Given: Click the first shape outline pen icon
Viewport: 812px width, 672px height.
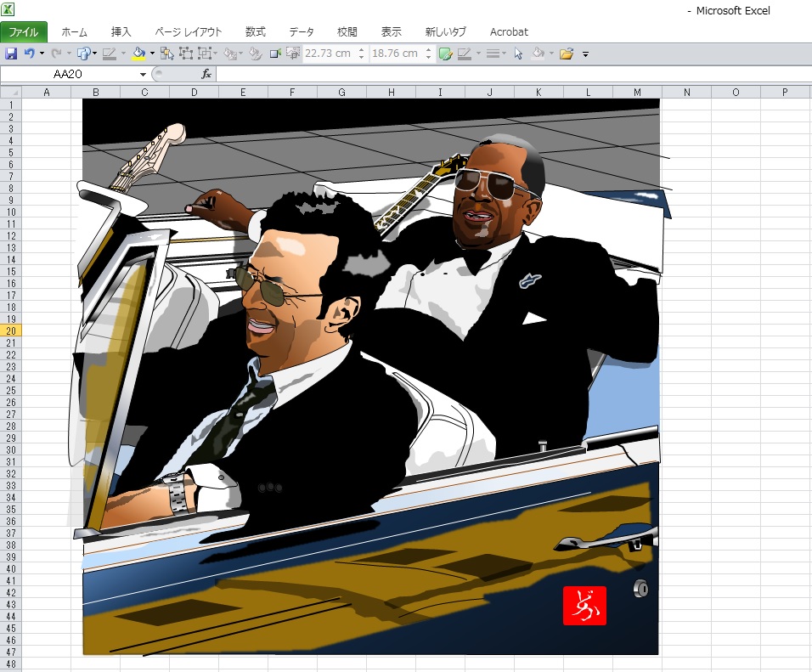Looking at the screenshot, I should 110,54.
